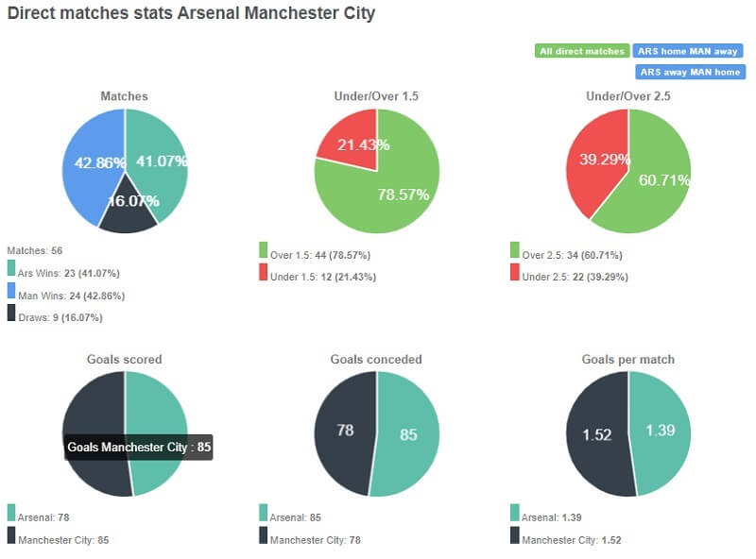Toggle the Over 1.5 green legend swatch
This screenshot has height=559, width=756.
coord(263,250)
